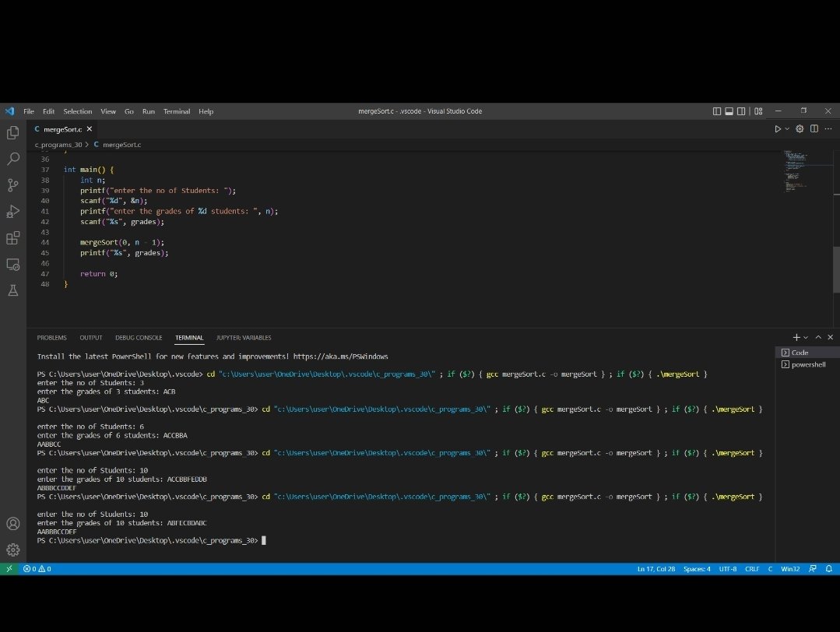Change line ending by clicking CRLF
The height and width of the screenshot is (632, 840).
click(x=752, y=569)
